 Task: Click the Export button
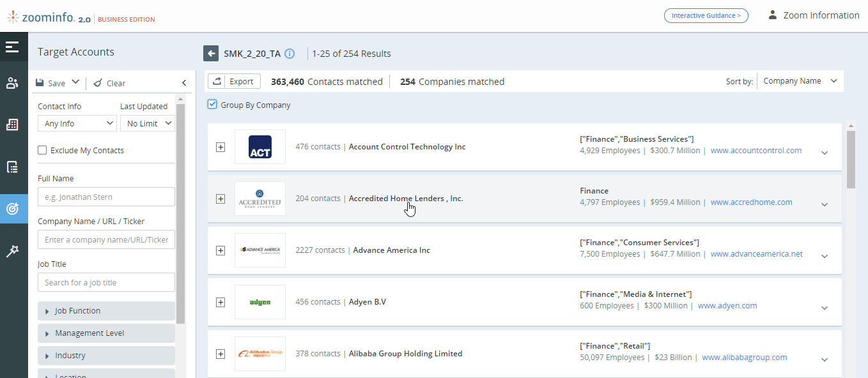[x=233, y=81]
